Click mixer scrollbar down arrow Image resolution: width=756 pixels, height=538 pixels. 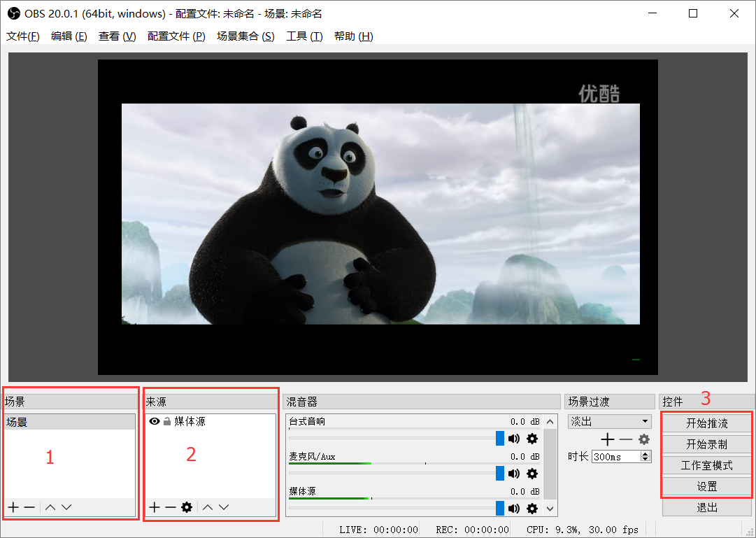550,509
